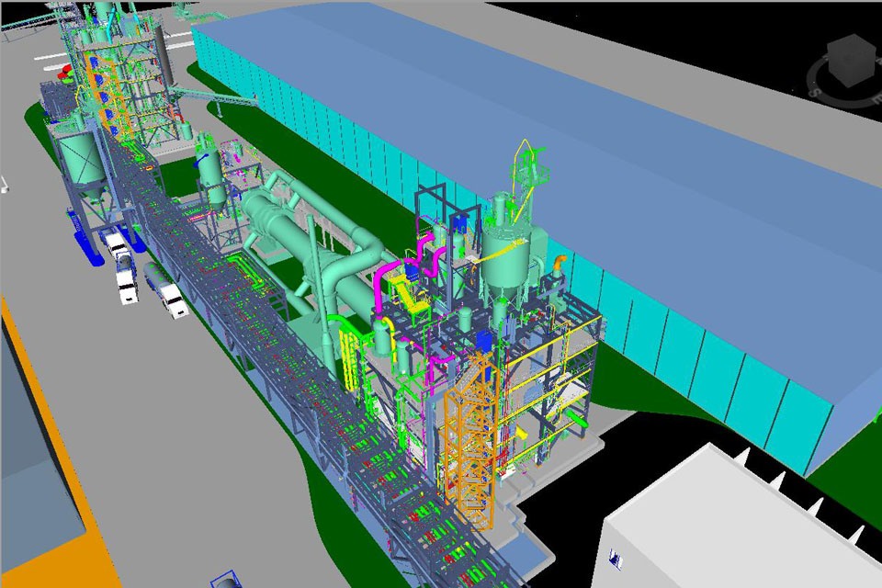Image resolution: width=882 pixels, height=588 pixels.
Task: Click the S compass letter on ViewCube ring
Action: pos(814,91)
